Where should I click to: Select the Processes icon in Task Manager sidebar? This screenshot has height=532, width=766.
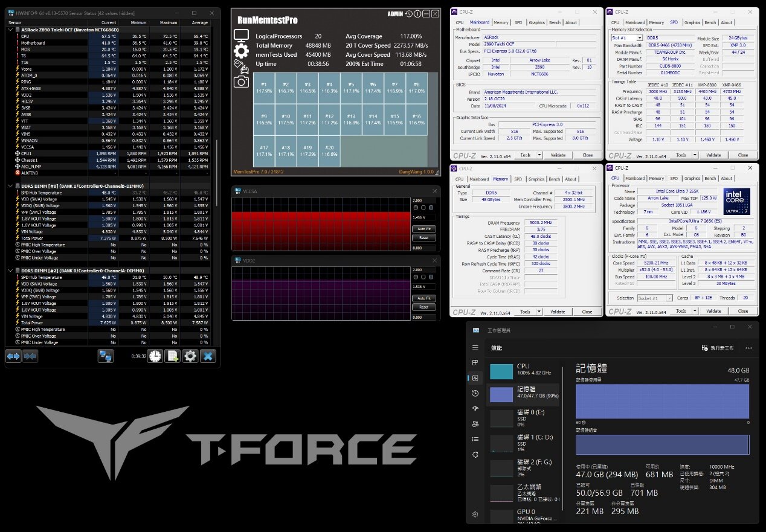point(475,363)
